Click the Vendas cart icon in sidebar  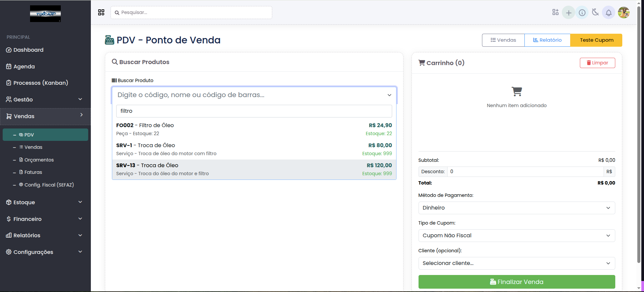tap(9, 116)
